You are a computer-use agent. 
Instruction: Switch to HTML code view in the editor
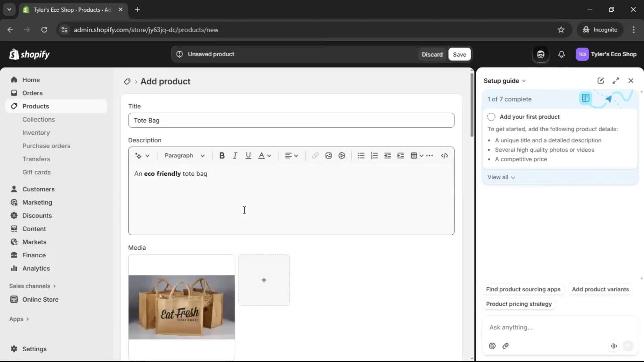pos(444,156)
